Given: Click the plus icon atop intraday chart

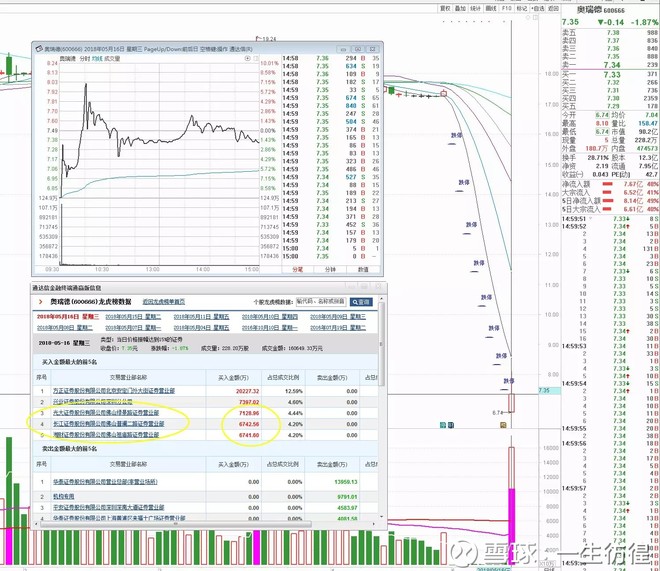Looking at the screenshot, I should pos(248,58).
